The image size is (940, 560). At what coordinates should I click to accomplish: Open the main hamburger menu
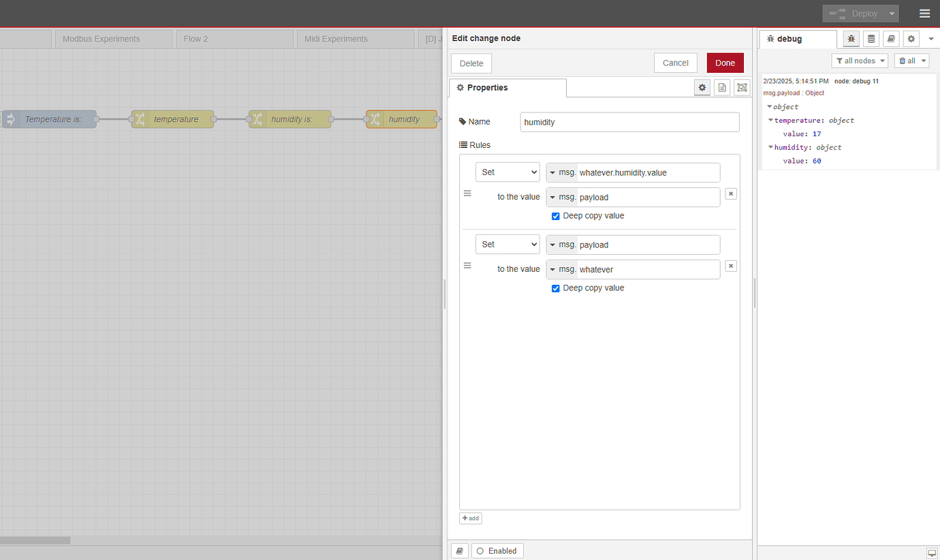[x=924, y=14]
